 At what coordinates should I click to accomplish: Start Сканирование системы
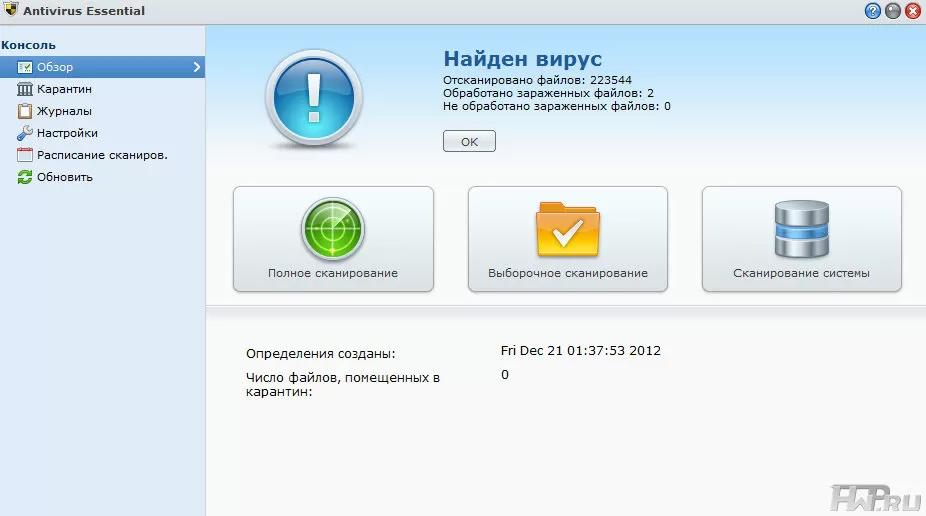coord(801,239)
